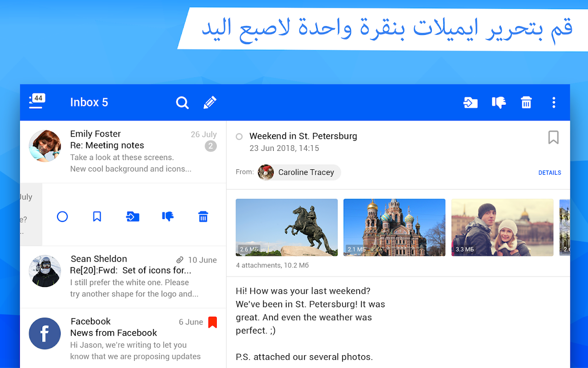
Task: Tap the Facebook logo avatar
Action: tap(45, 333)
